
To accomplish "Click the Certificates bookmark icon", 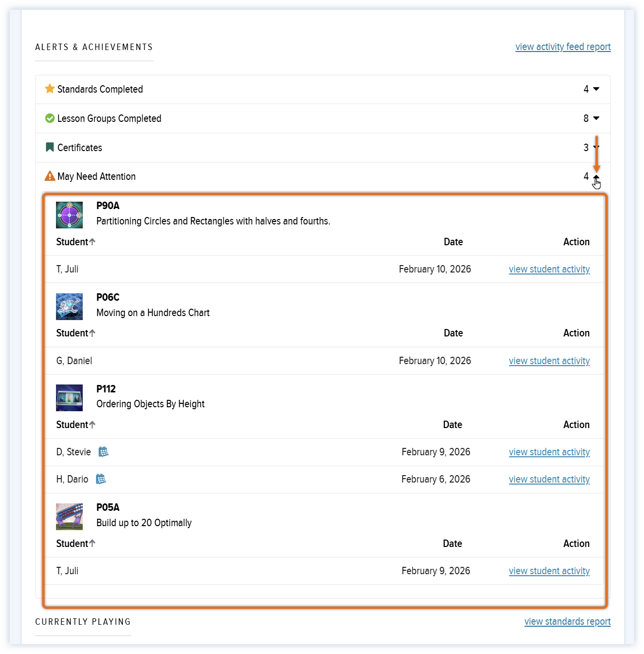I will pos(50,147).
